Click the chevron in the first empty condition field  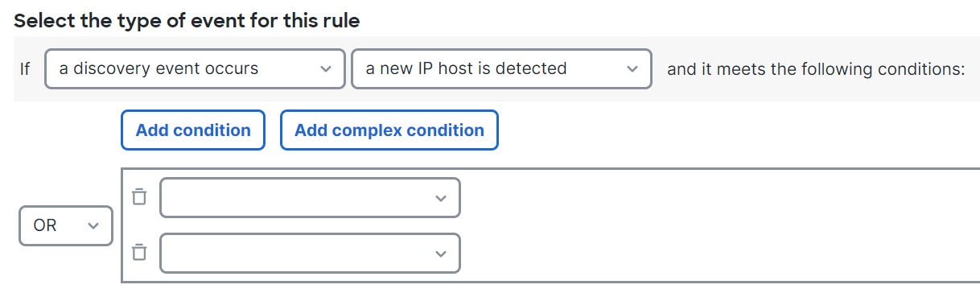click(x=440, y=198)
